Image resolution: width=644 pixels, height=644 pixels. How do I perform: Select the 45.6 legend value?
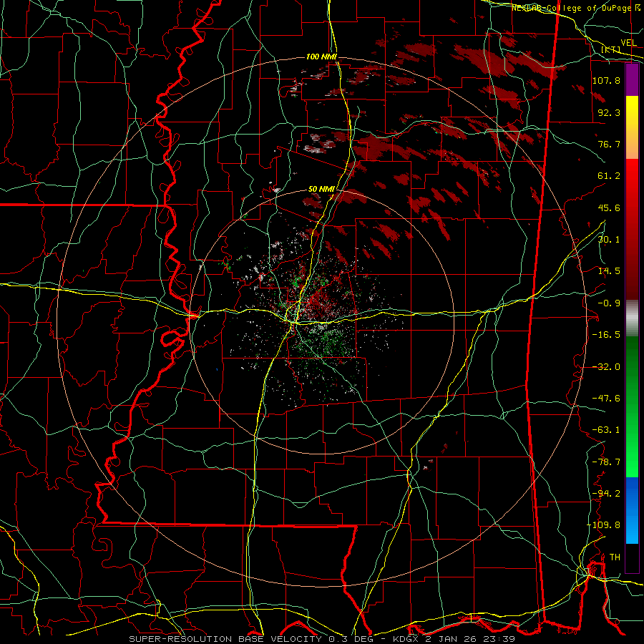[x=609, y=208]
